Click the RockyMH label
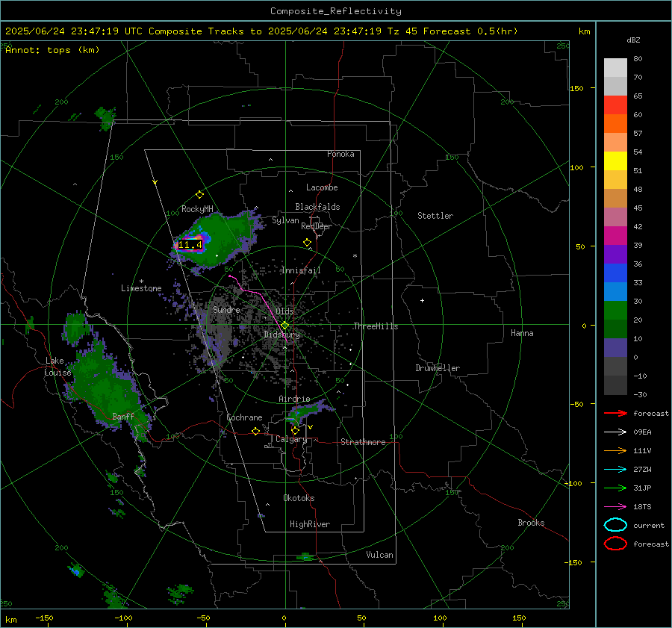 pos(197,209)
